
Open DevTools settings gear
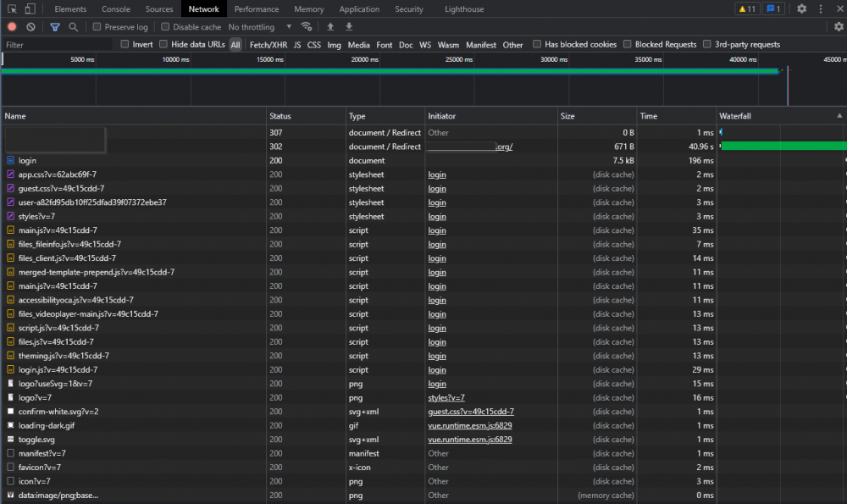[801, 8]
